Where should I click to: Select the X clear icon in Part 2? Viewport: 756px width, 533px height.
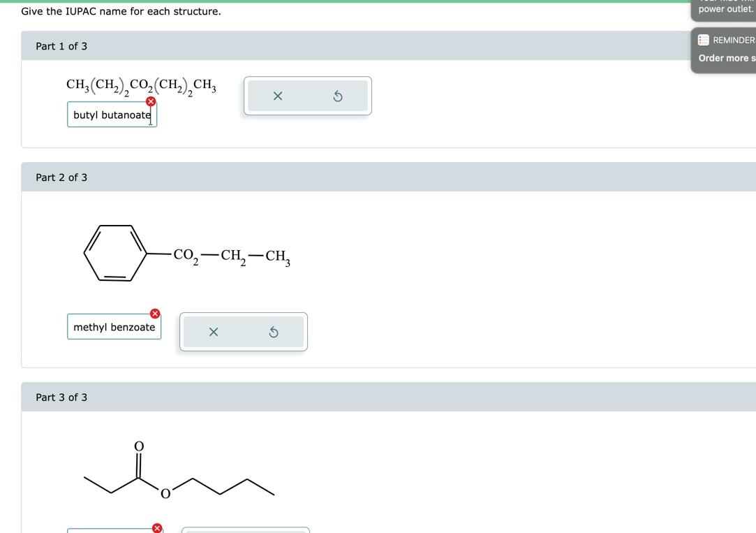click(213, 332)
